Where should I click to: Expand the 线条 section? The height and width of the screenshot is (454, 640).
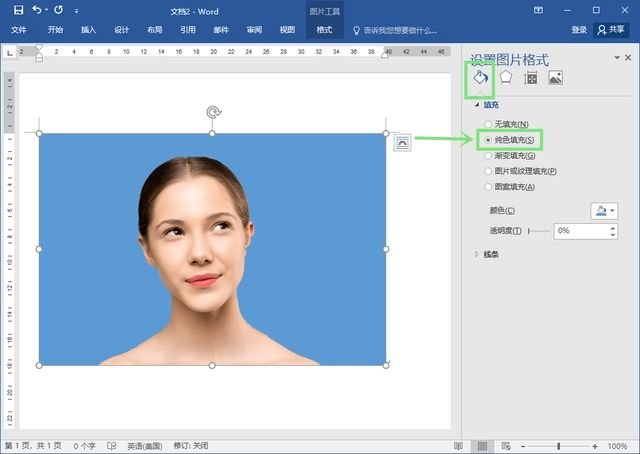pos(477,255)
